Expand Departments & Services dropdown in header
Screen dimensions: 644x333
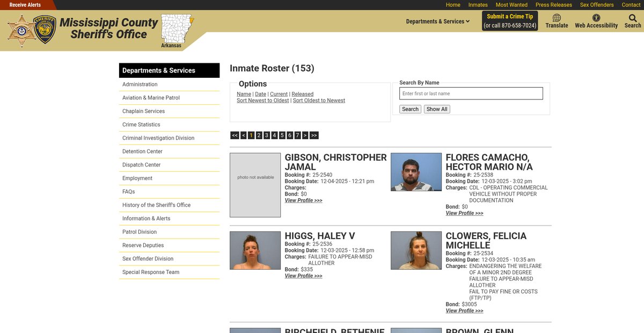(x=437, y=21)
